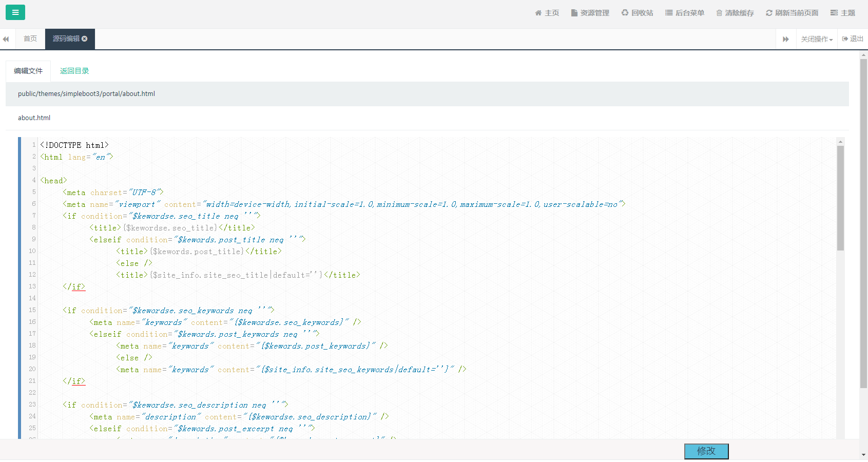Place cursor on line 1 DOCTYPE declaration

(x=74, y=145)
